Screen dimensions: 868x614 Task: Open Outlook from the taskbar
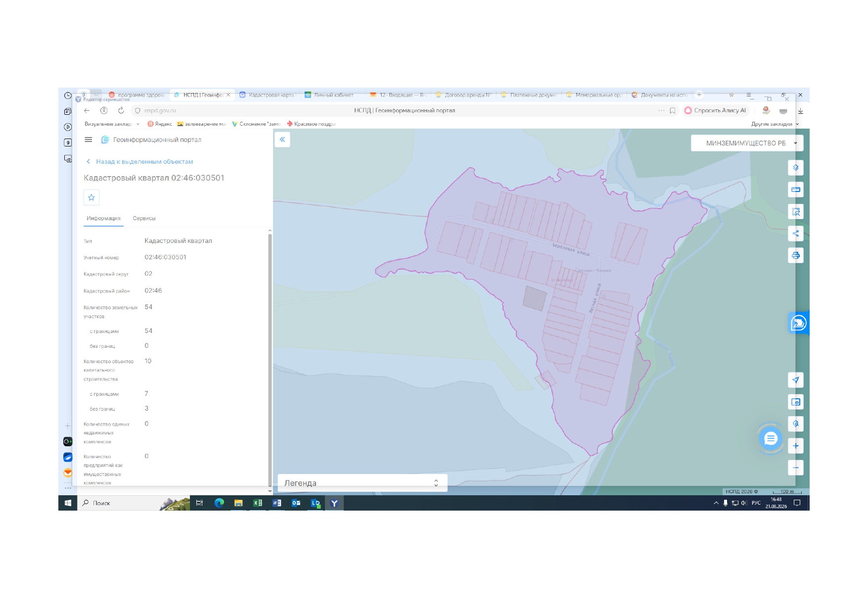(296, 503)
